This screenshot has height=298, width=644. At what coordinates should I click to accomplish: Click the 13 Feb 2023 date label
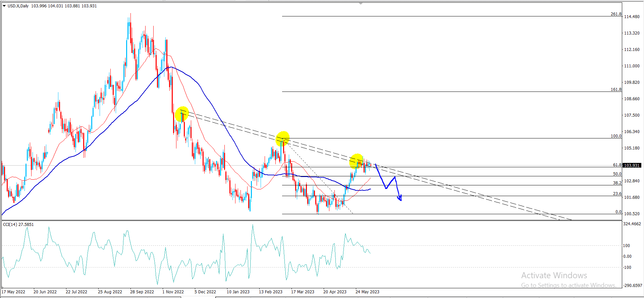point(271,292)
